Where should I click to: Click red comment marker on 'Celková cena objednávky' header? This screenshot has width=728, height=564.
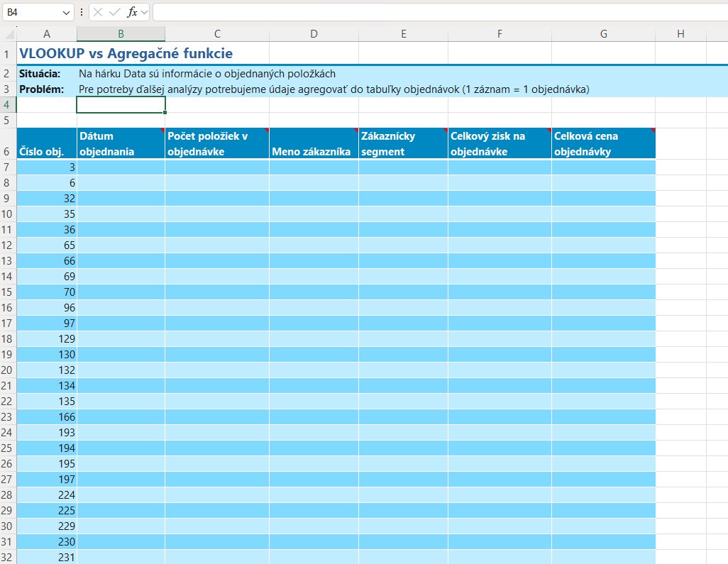pyautogui.click(x=652, y=131)
